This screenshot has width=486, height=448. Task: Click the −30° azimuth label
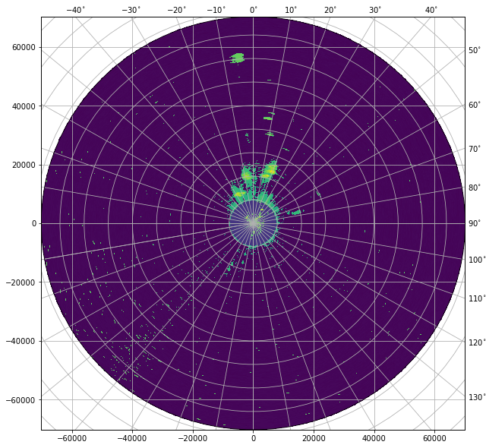coord(131,10)
